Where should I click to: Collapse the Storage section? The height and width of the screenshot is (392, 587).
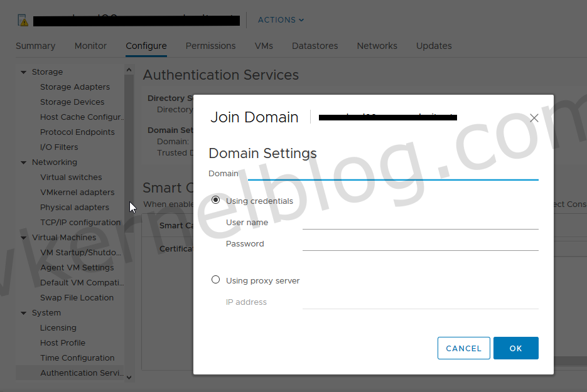point(23,72)
